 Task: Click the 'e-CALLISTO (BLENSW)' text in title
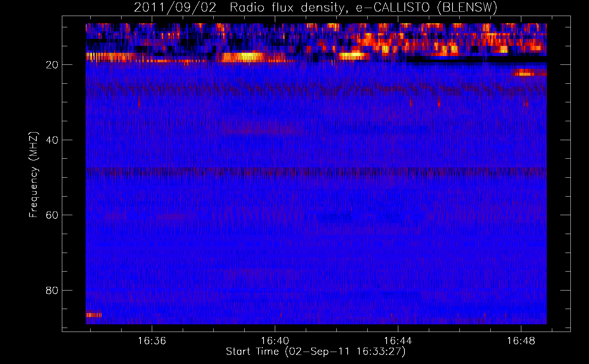(426, 8)
